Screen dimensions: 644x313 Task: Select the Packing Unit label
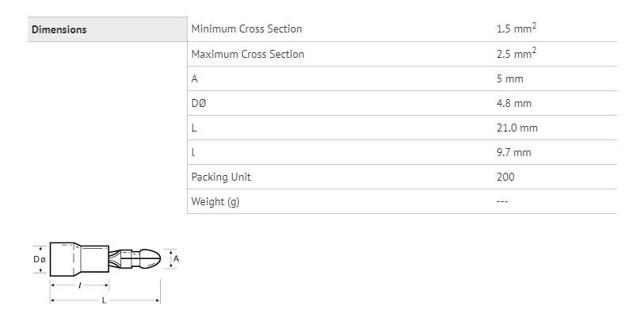(x=220, y=177)
